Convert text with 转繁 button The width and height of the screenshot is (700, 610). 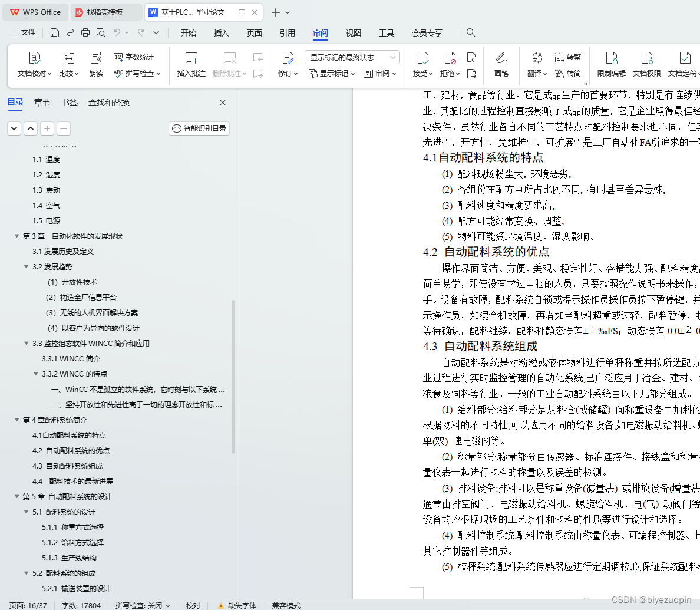point(568,57)
